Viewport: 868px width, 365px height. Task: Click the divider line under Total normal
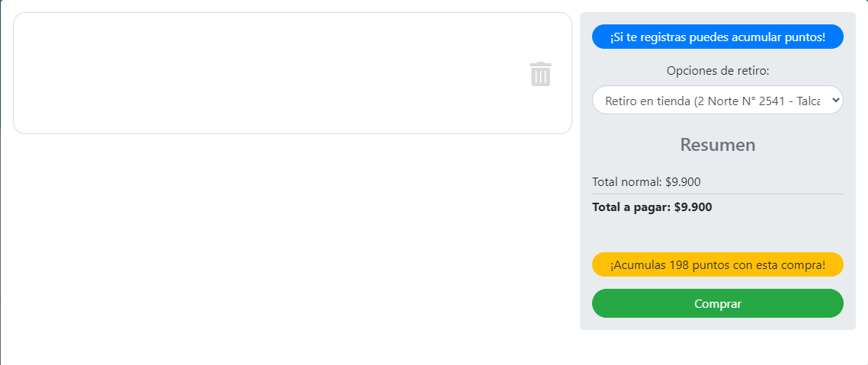pyautogui.click(x=717, y=194)
